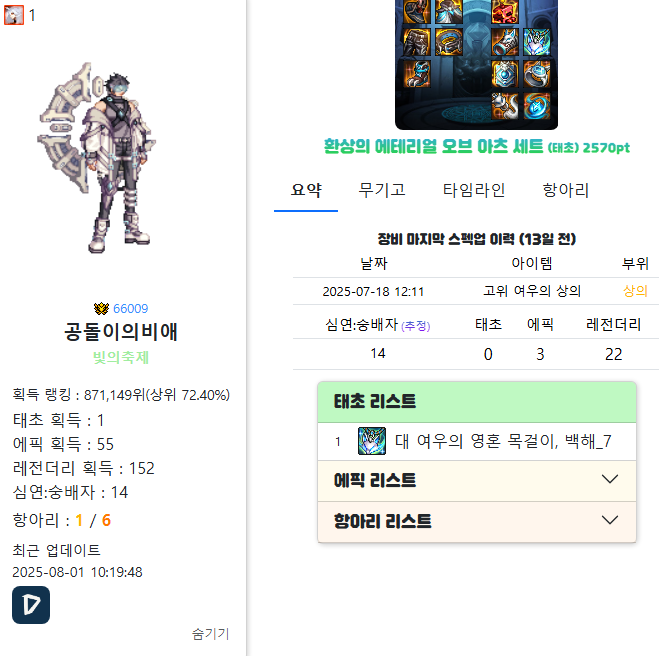Click the fox bracelet equipment icon
Viewport: 659px width, 656px height.
coord(505,42)
